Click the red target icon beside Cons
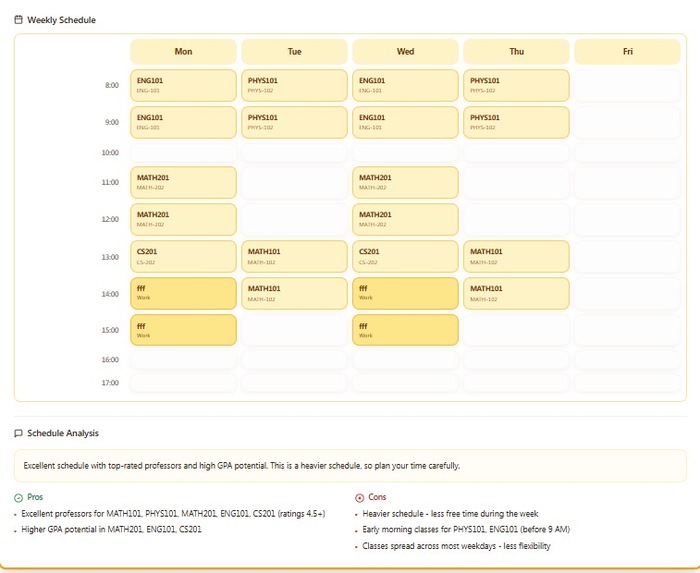 pyautogui.click(x=359, y=498)
